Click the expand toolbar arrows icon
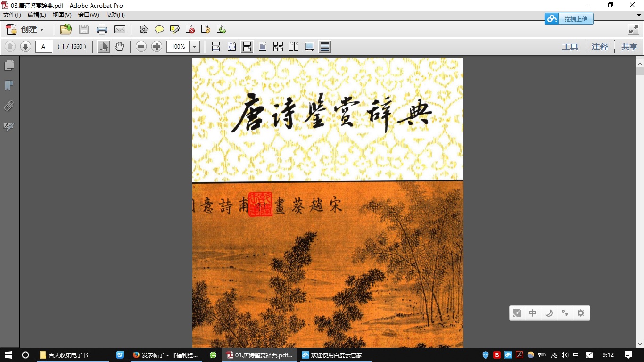644x362 pixels. pyautogui.click(x=634, y=29)
